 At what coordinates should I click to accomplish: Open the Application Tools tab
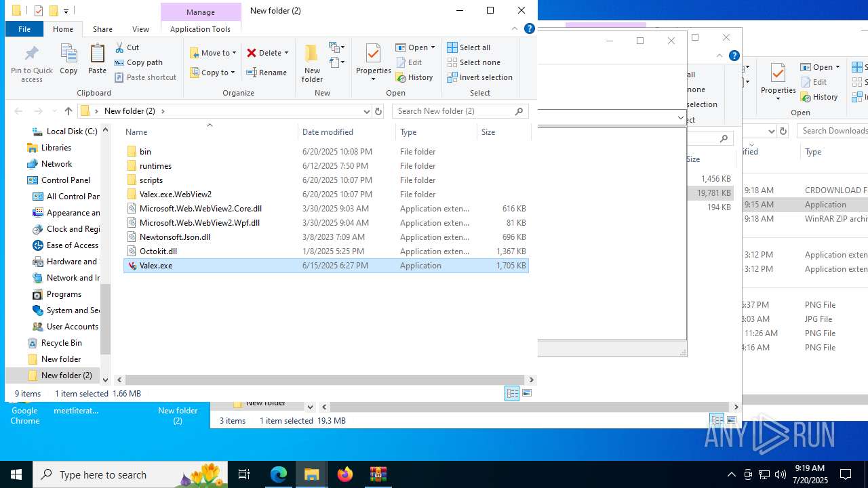(x=200, y=29)
